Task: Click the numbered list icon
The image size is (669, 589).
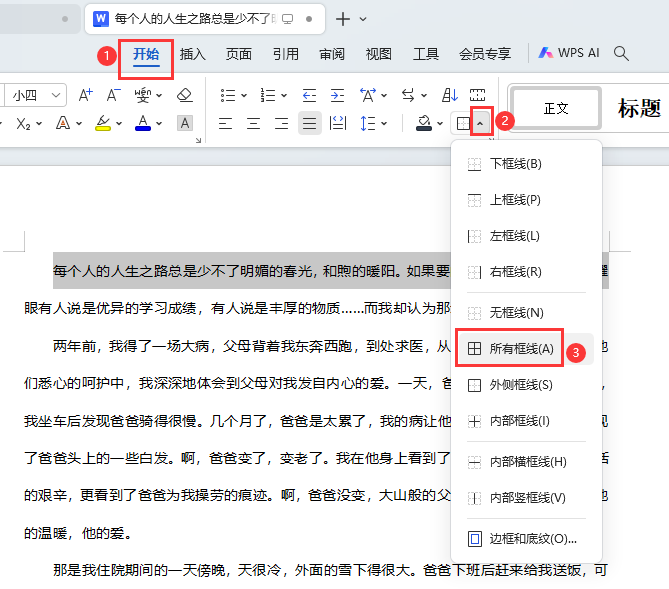Action: click(268, 95)
